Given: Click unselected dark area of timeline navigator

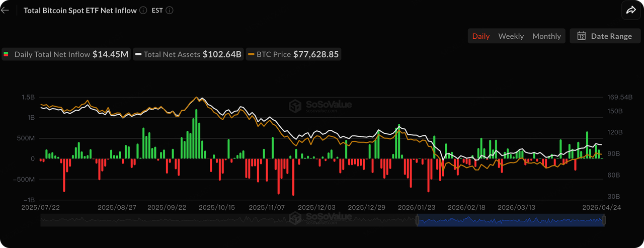Looking at the screenshot, I should click(x=226, y=220).
